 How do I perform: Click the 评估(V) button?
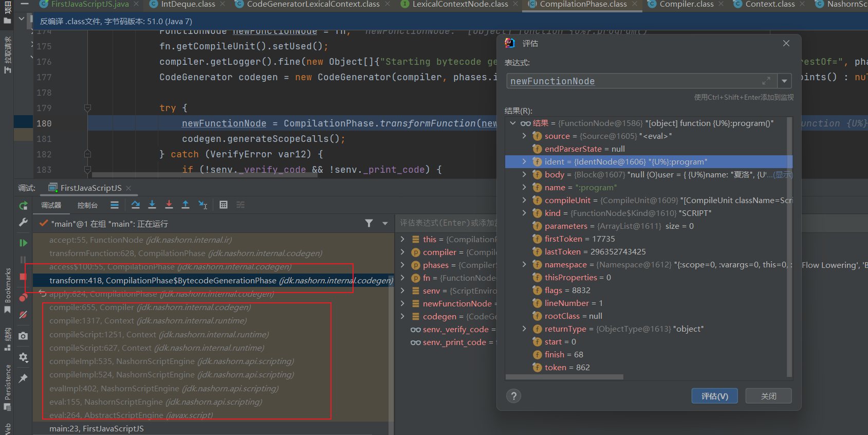[714, 396]
